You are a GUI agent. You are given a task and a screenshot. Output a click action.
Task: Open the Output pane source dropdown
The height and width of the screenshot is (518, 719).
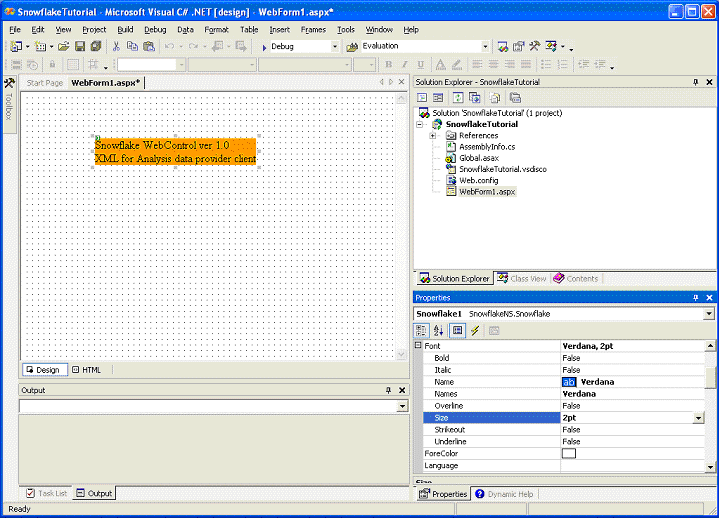click(x=402, y=406)
